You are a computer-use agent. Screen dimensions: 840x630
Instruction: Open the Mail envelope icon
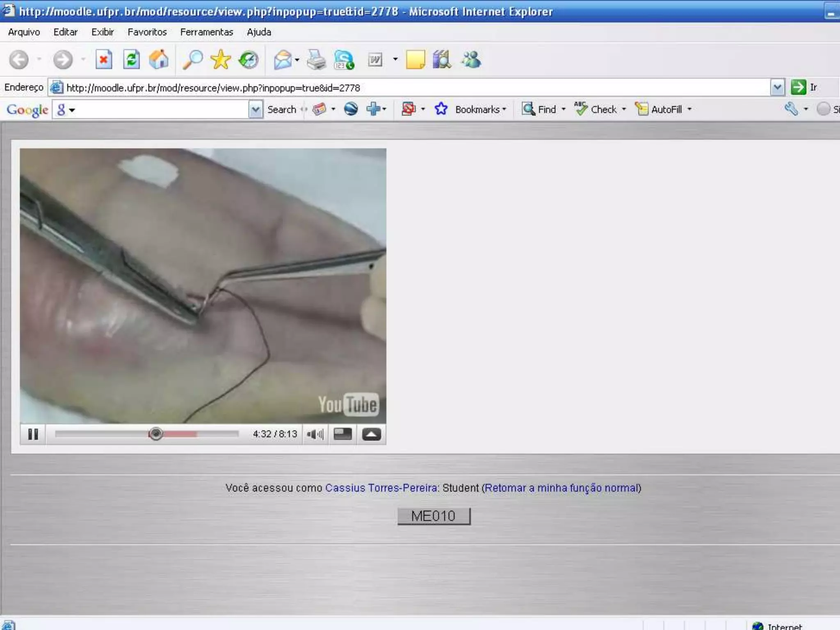(x=283, y=60)
